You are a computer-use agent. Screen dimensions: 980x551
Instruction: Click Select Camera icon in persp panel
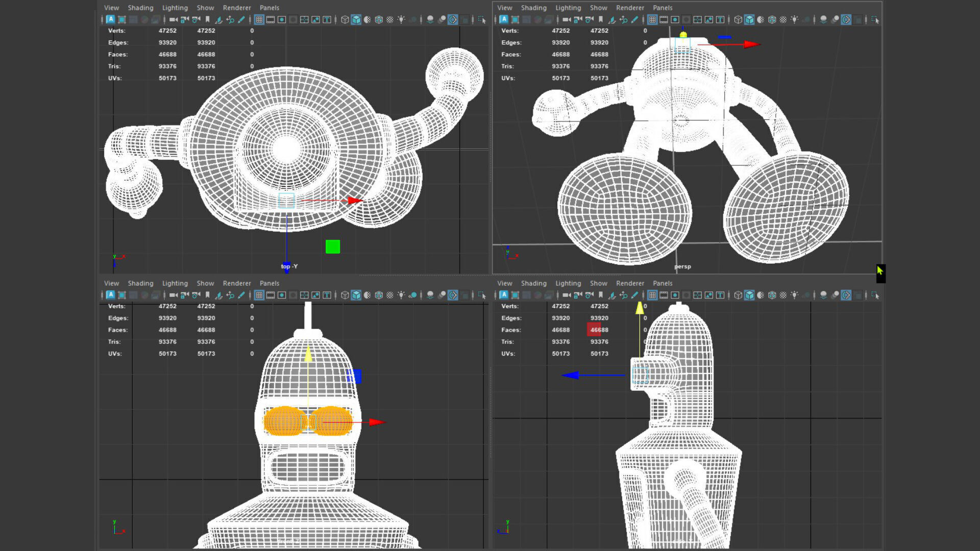tap(567, 20)
